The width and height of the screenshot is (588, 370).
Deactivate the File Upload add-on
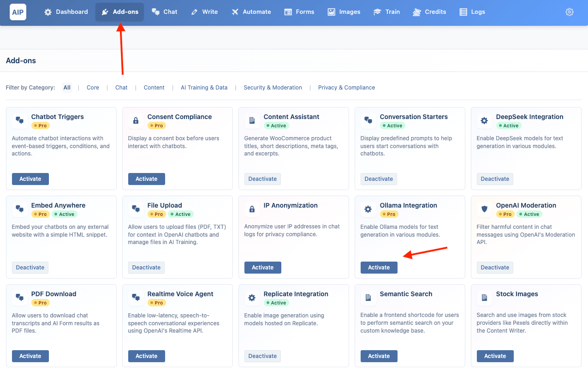146,268
